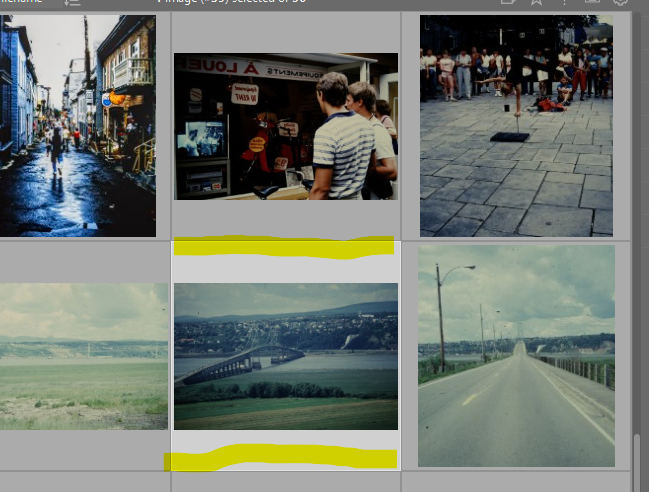Click the selected images count text
This screenshot has width=649, height=492.
pos(230,3)
